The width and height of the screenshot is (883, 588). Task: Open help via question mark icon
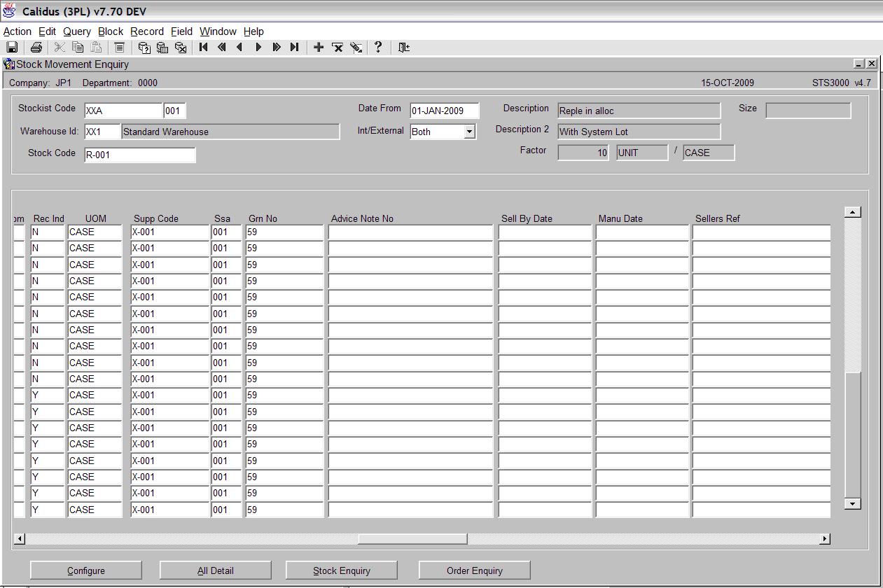pyautogui.click(x=378, y=48)
